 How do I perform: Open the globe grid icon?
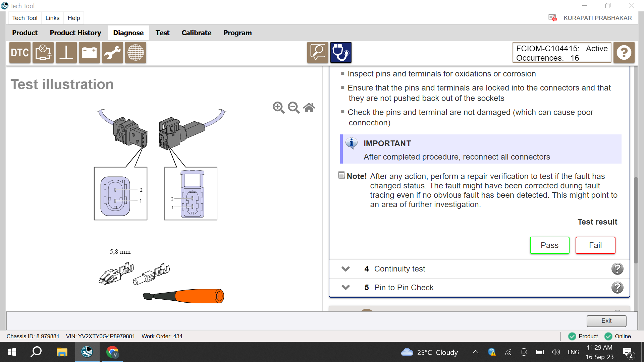pos(136,53)
